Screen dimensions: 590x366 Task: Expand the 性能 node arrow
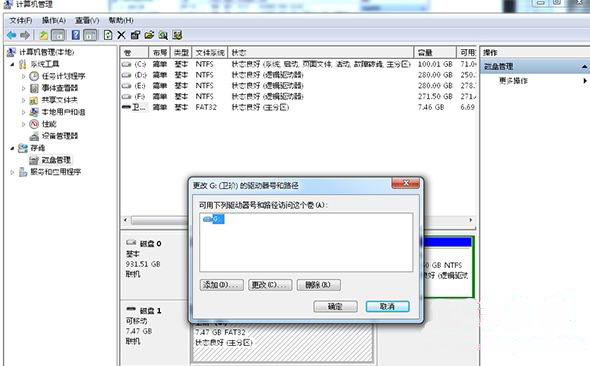[x=23, y=124]
